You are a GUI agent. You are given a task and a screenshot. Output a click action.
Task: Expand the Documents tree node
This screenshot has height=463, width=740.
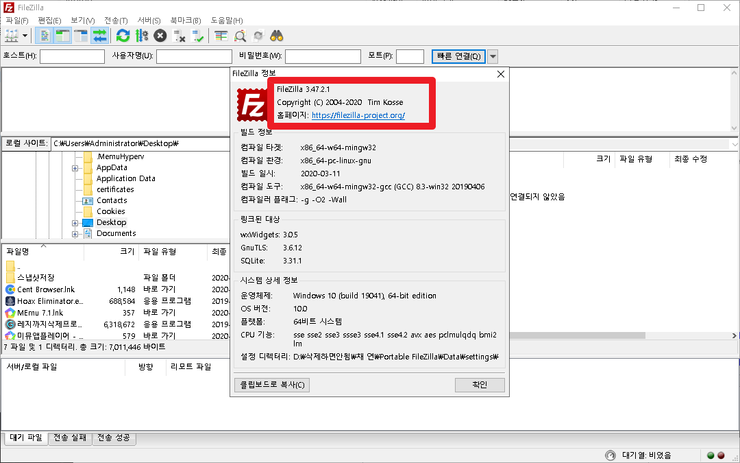pos(75,234)
